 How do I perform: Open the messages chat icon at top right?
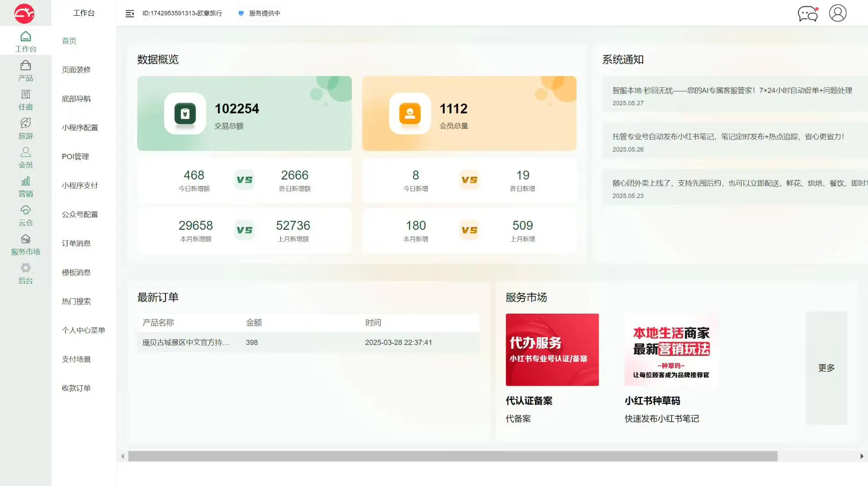pyautogui.click(x=807, y=13)
